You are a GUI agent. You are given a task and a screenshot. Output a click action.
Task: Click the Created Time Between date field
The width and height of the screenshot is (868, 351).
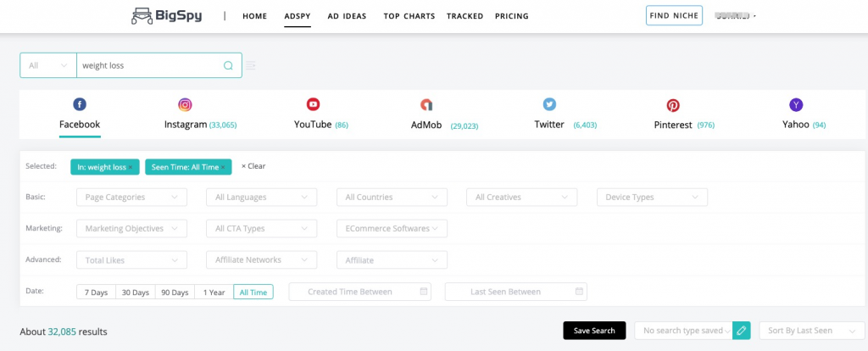(359, 292)
